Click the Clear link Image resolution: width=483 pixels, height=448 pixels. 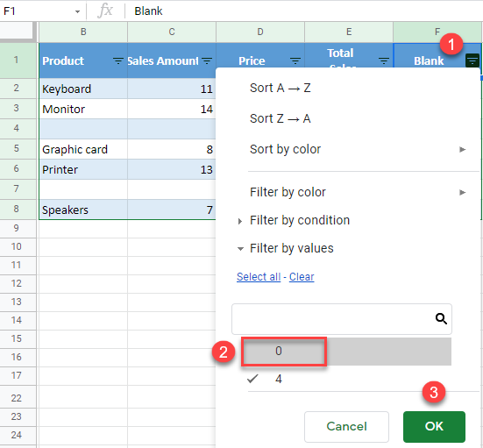(302, 277)
